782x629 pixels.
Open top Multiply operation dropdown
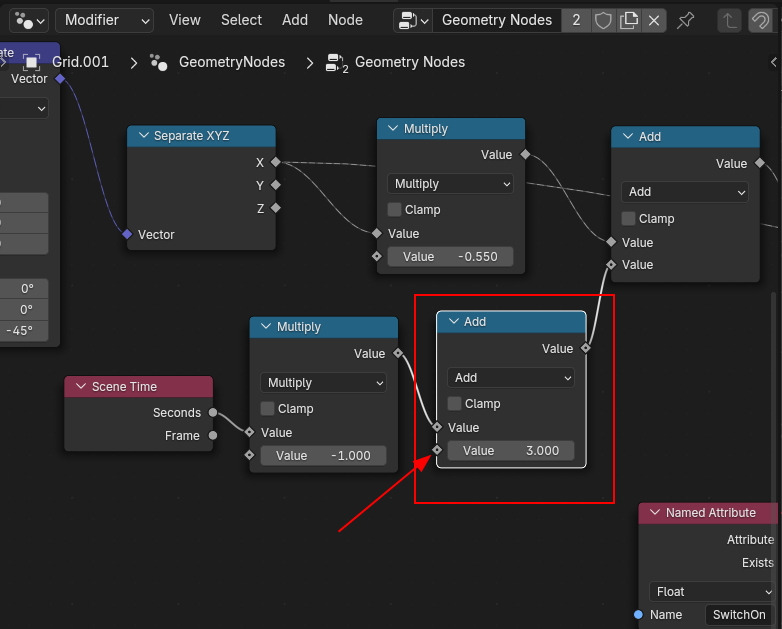[x=450, y=184]
